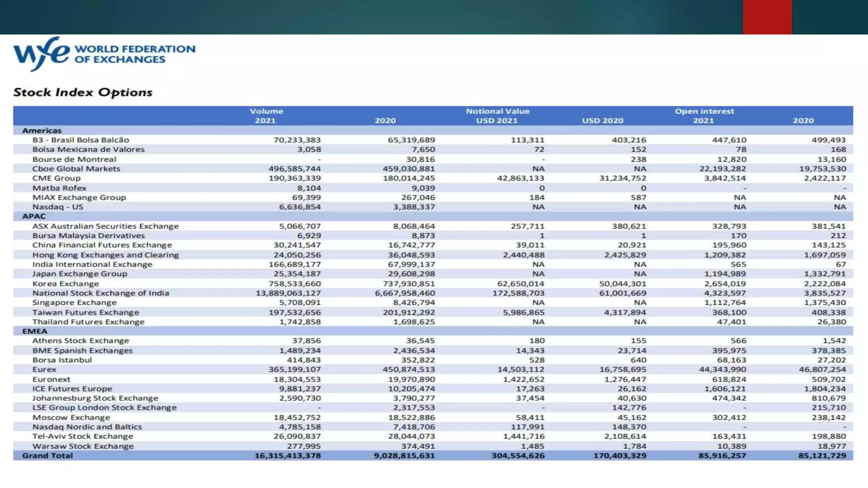Viewport: 868px width, 488px height.
Task: Select CME notional value 42,863,133
Action: [x=521, y=178]
